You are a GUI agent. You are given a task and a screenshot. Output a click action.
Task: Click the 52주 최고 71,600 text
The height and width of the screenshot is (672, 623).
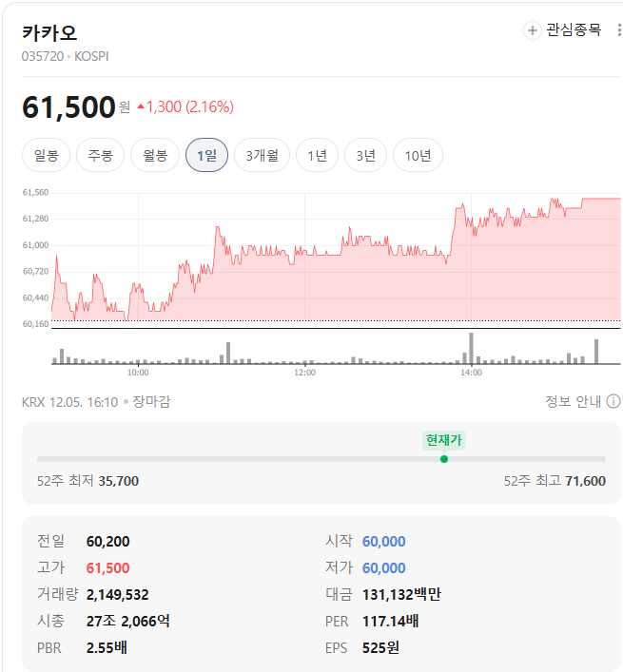click(555, 481)
